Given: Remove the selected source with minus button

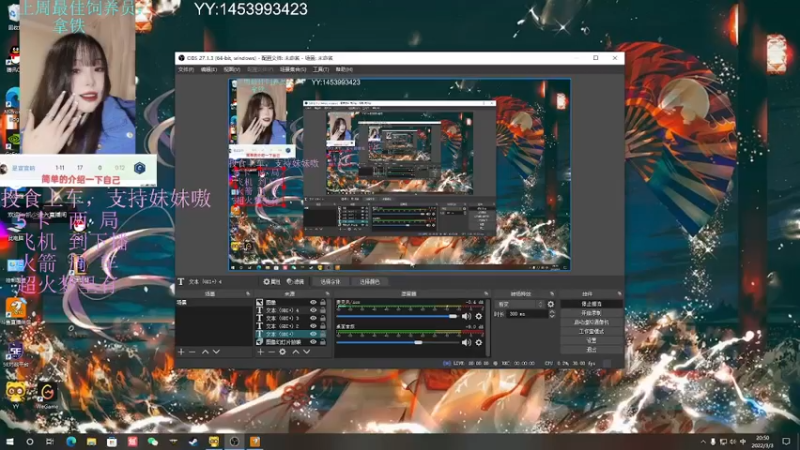Looking at the screenshot, I should coord(271,352).
